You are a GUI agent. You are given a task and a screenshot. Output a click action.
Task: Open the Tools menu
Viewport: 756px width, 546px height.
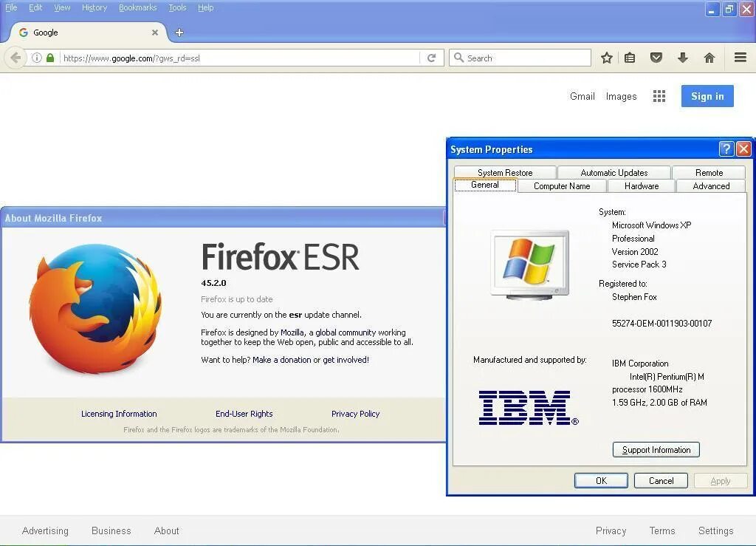pyautogui.click(x=177, y=7)
